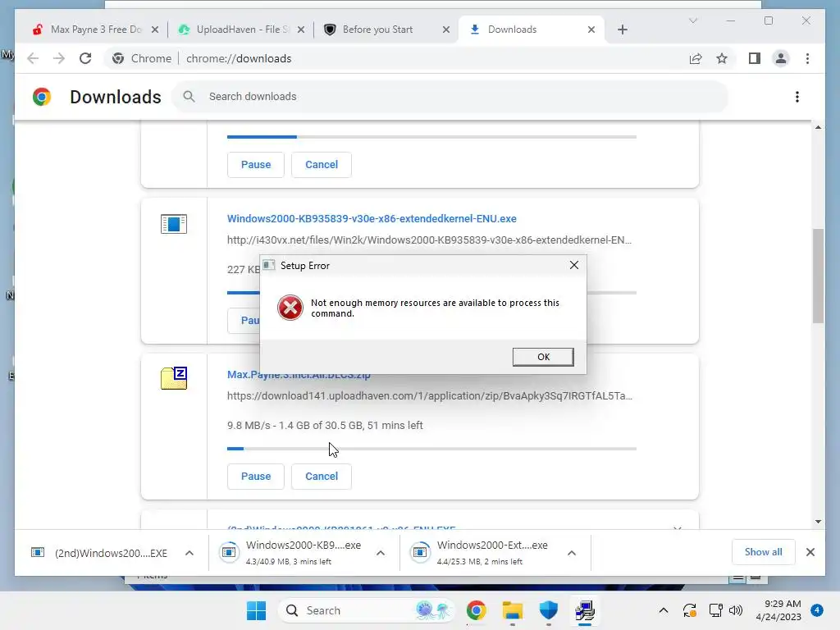840x630 pixels.
Task: Click the extendedkernel exe file icon
Action: tap(174, 223)
